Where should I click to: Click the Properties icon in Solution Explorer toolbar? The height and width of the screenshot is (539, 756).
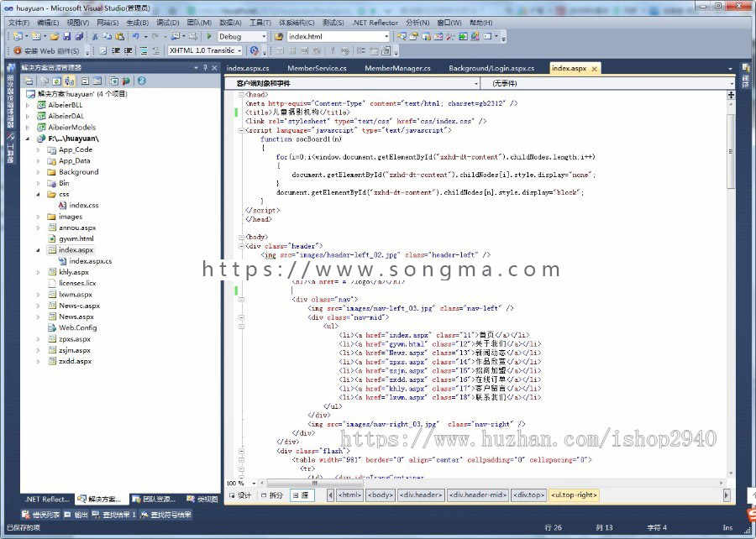(29, 81)
